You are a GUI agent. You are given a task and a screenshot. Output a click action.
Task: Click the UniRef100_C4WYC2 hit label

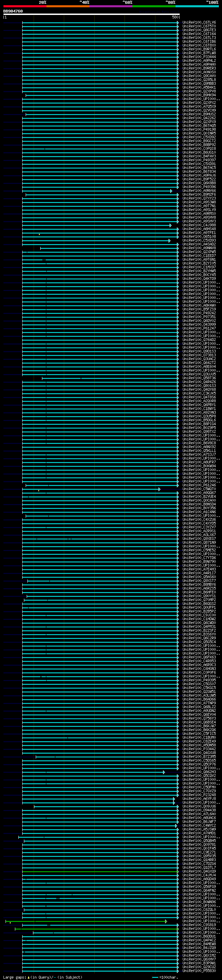click(x=199, y=826)
